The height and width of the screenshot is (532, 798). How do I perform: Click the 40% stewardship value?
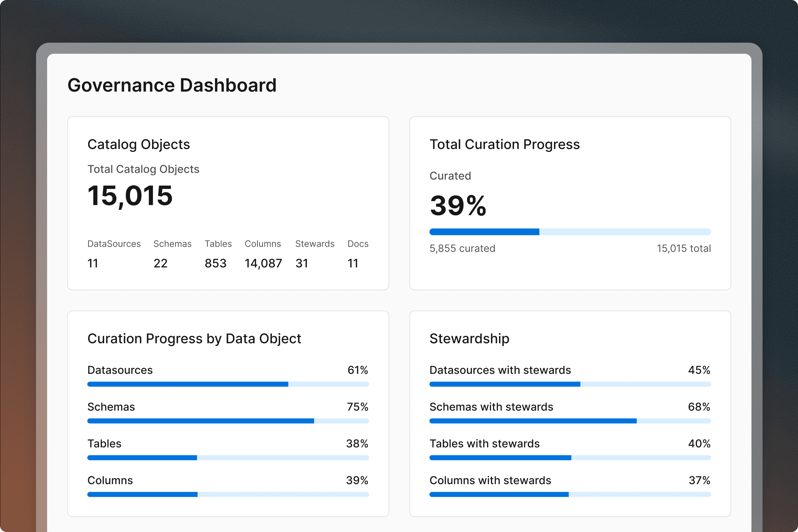pyautogui.click(x=699, y=443)
